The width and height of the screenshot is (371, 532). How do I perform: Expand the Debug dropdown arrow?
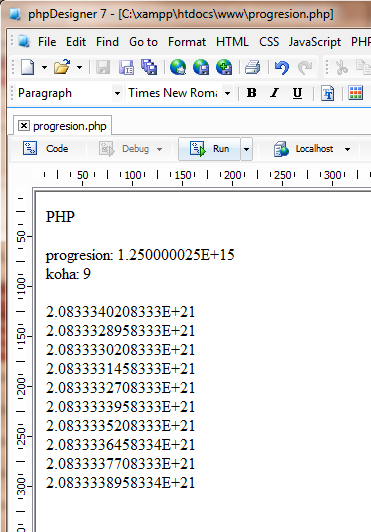point(159,149)
